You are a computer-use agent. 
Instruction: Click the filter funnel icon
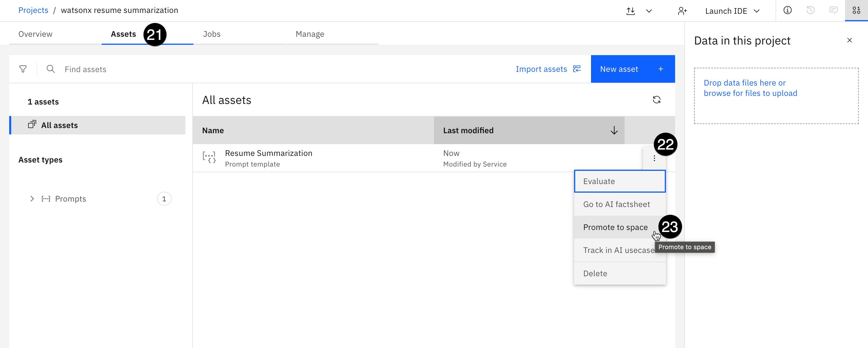click(23, 69)
